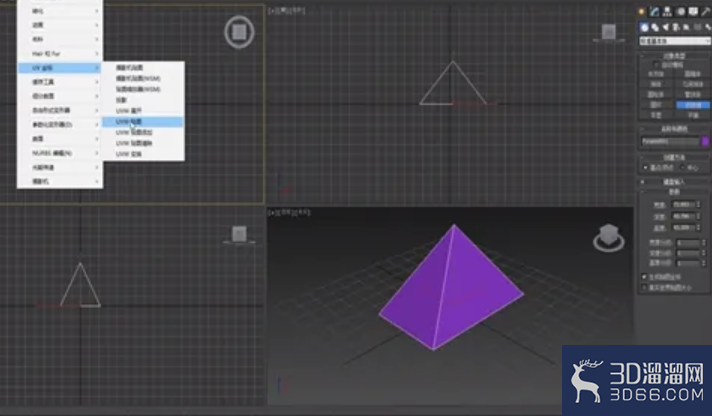Select the Center creation radio button

click(x=682, y=168)
